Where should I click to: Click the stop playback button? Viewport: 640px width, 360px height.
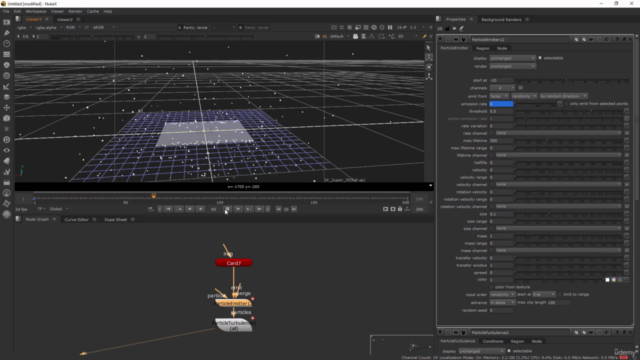coord(228,209)
